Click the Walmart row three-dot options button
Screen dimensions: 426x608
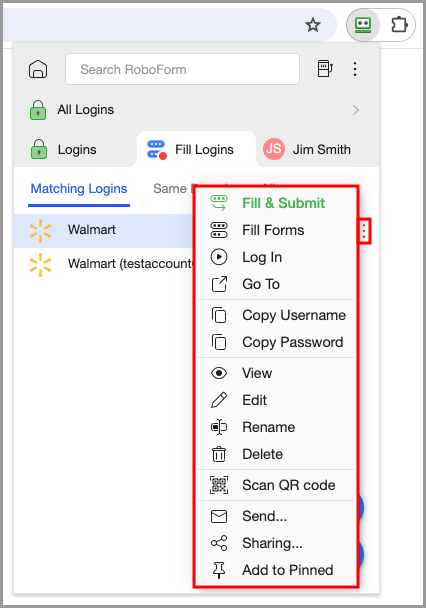click(x=364, y=231)
